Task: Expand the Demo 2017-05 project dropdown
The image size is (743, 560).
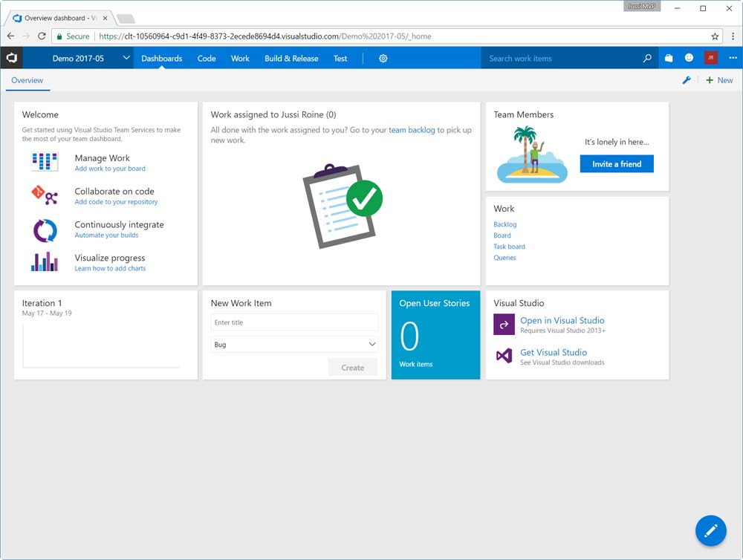Action: 126,59
